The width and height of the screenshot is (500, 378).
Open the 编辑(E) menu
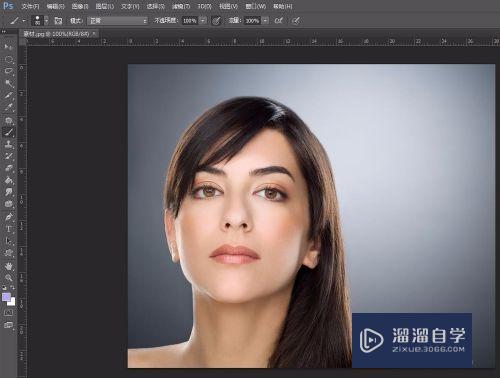pos(55,6)
